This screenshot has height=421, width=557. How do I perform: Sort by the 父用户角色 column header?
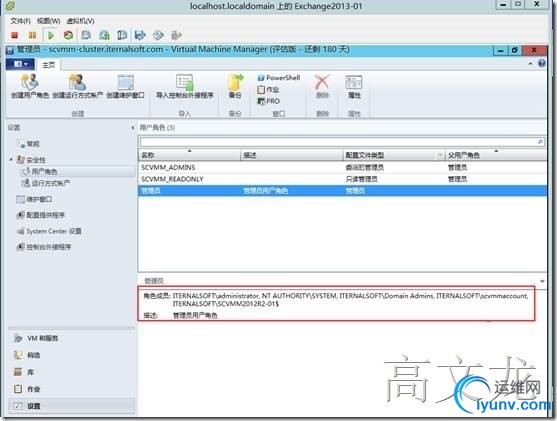[x=496, y=155]
